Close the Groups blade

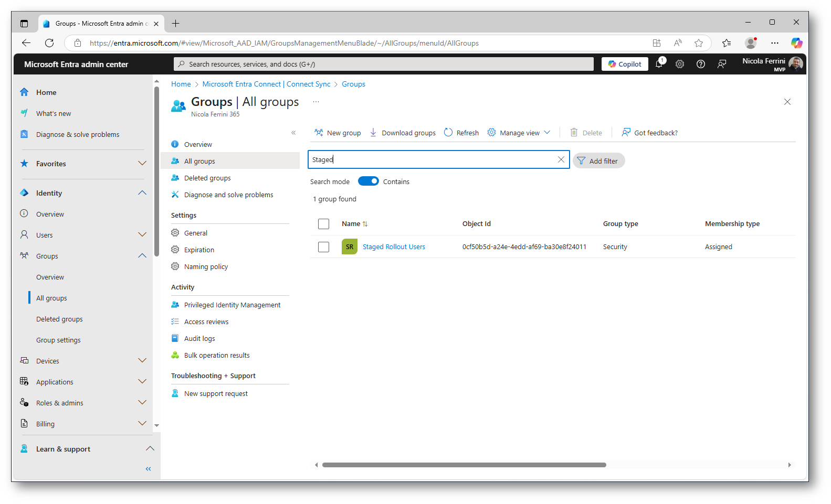[787, 102]
